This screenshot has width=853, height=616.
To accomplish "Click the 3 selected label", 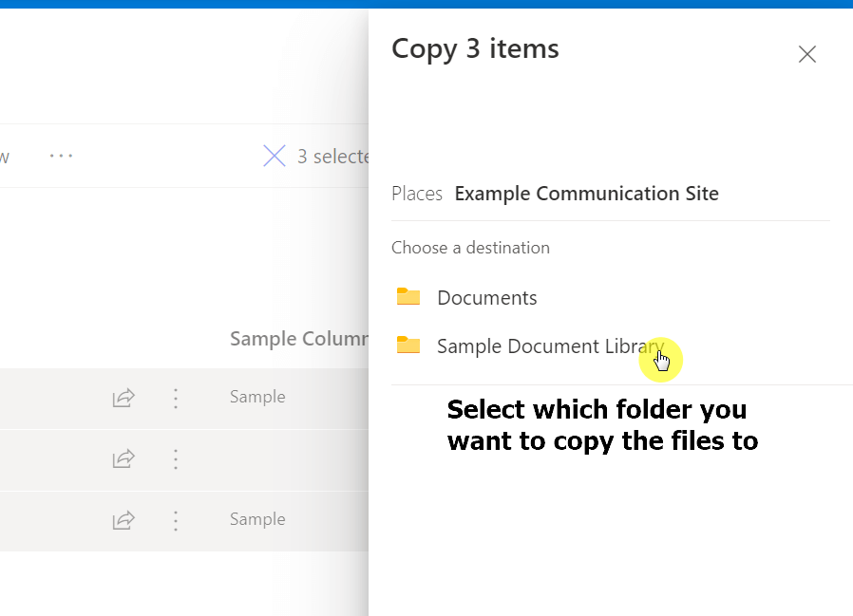I will 332,157.
